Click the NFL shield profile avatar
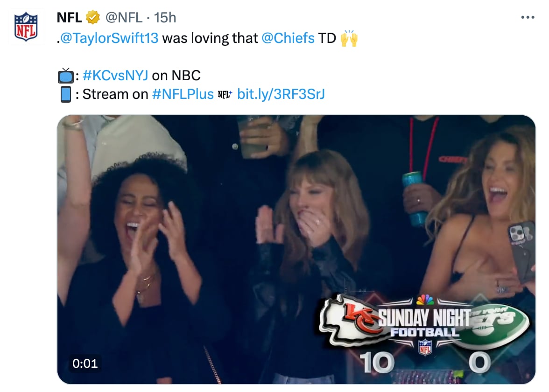Viewport: 549px width, 392px height. tap(26, 28)
